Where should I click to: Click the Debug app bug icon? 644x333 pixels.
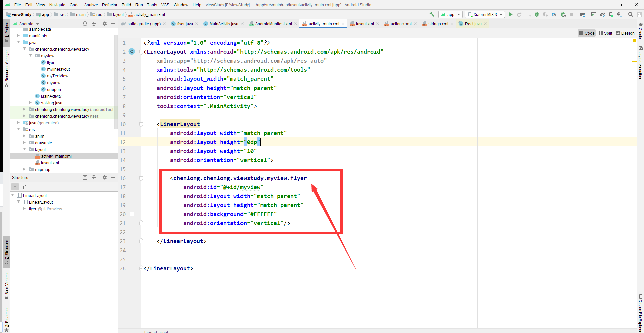(x=537, y=14)
